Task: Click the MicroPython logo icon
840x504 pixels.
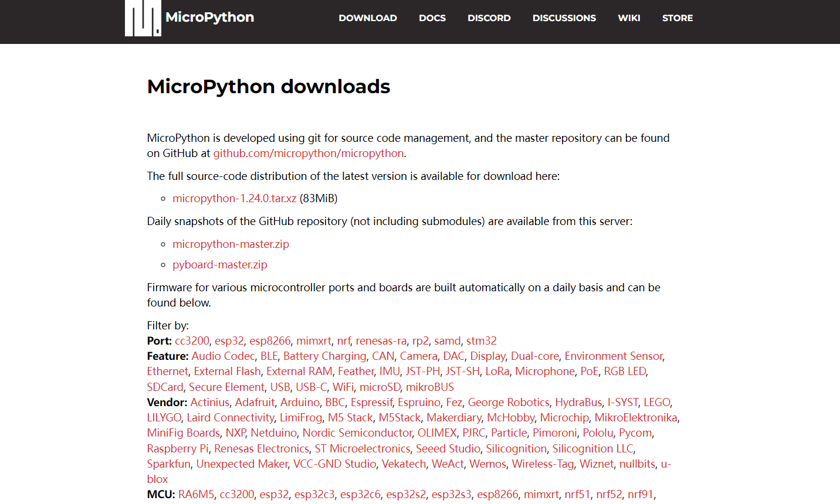Action: pyautogui.click(x=143, y=18)
